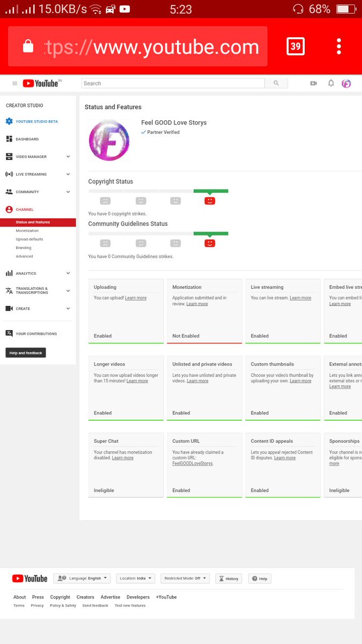The height and width of the screenshot is (644, 362).
Task: Click footer Press link
Action: coord(38,597)
